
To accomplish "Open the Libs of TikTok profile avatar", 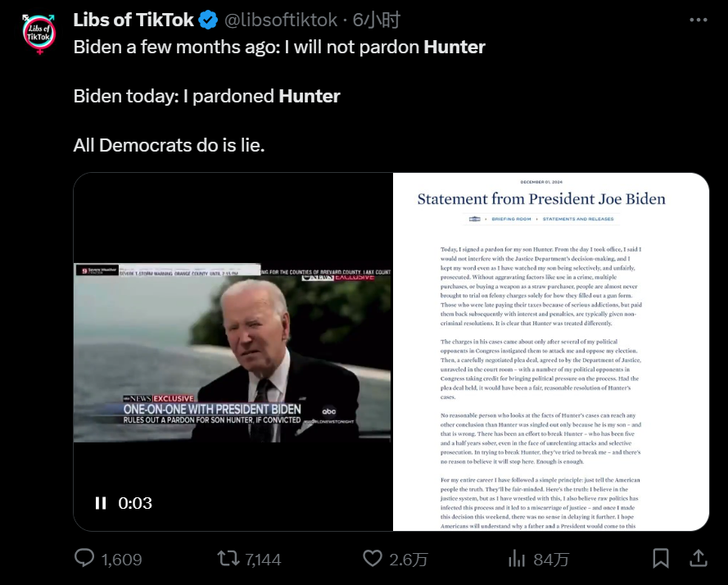I will [x=39, y=34].
